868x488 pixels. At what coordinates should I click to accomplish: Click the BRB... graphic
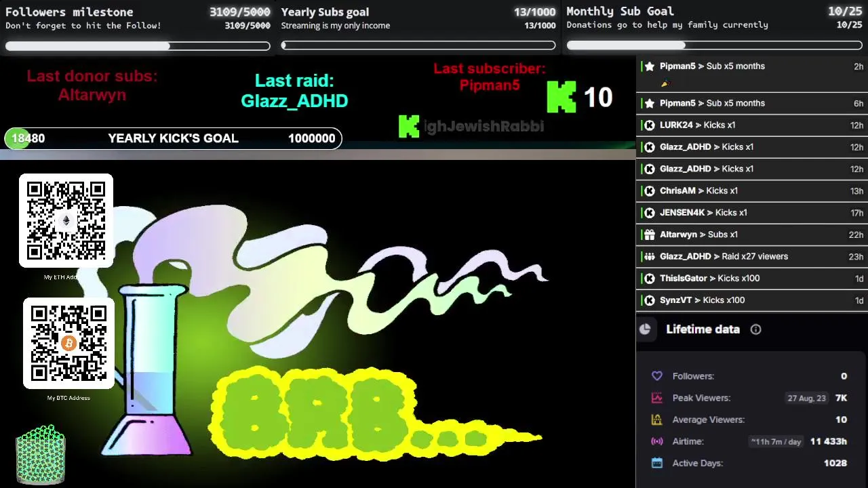click(376, 415)
